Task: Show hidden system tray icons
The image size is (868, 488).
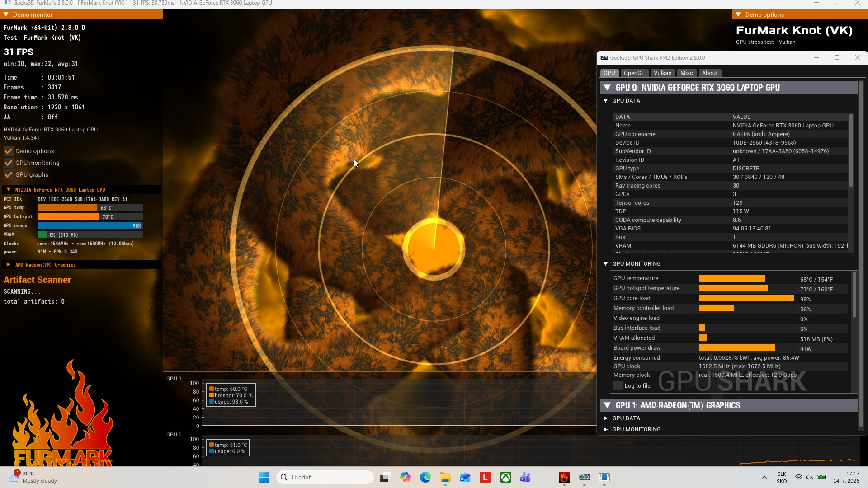Action: click(764, 477)
